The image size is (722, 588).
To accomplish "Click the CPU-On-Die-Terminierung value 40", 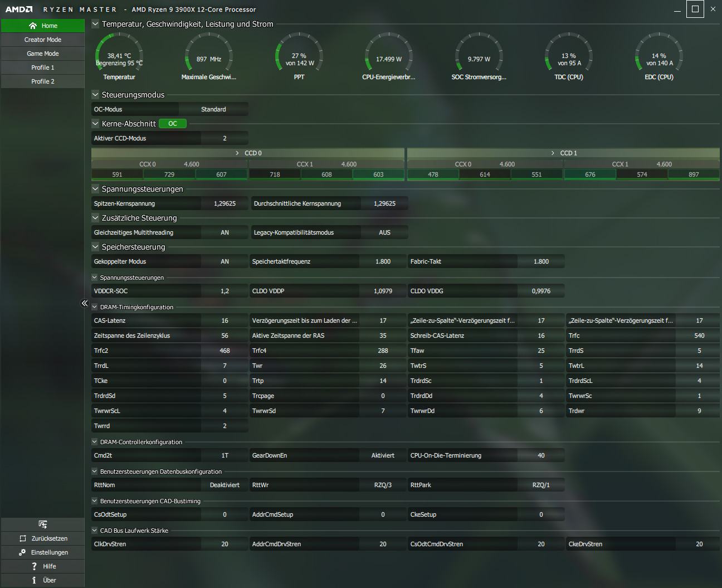I will pyautogui.click(x=541, y=455).
